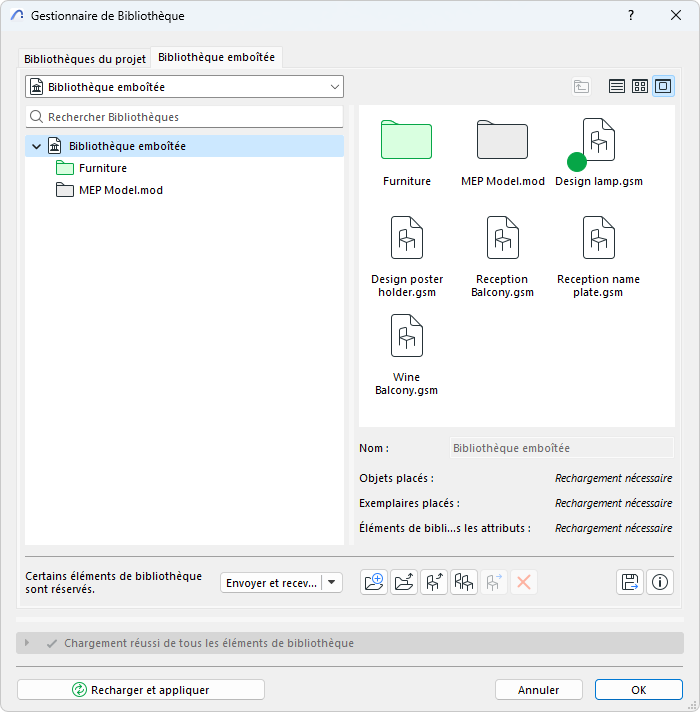Click the Rechercher Bibliothèques search field

184,117
